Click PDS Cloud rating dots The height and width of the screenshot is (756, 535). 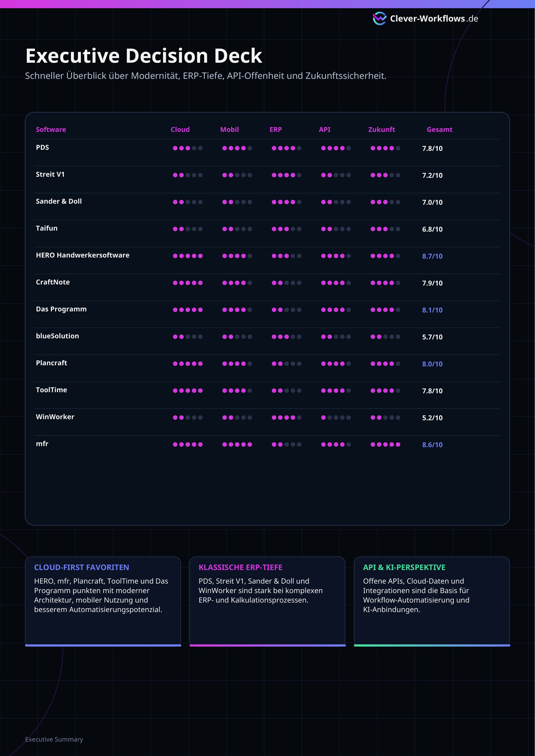(x=188, y=148)
